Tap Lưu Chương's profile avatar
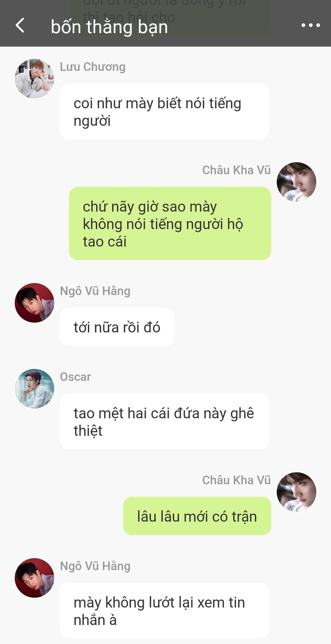The height and width of the screenshot is (644, 331). pyautogui.click(x=35, y=79)
